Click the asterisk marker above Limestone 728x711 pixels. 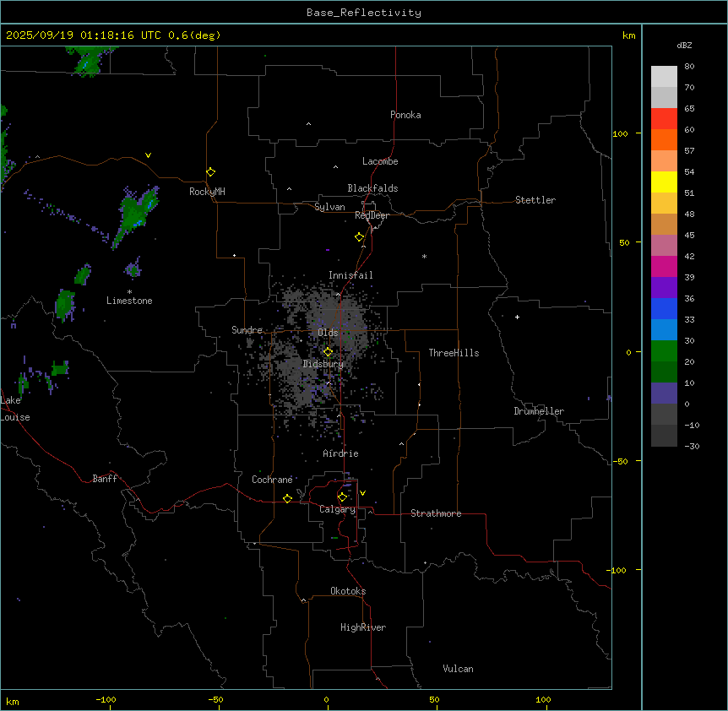tap(129, 291)
